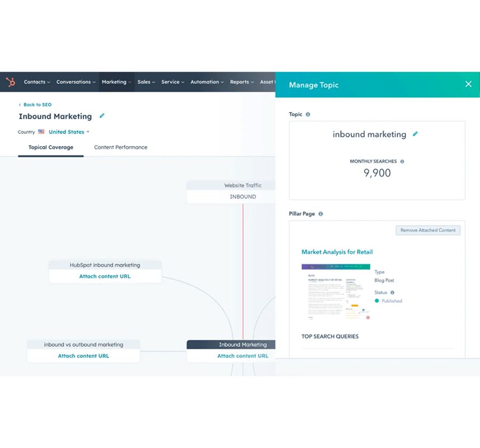This screenshot has height=448, width=480.
Task: Expand the Service menu
Action: (173, 82)
